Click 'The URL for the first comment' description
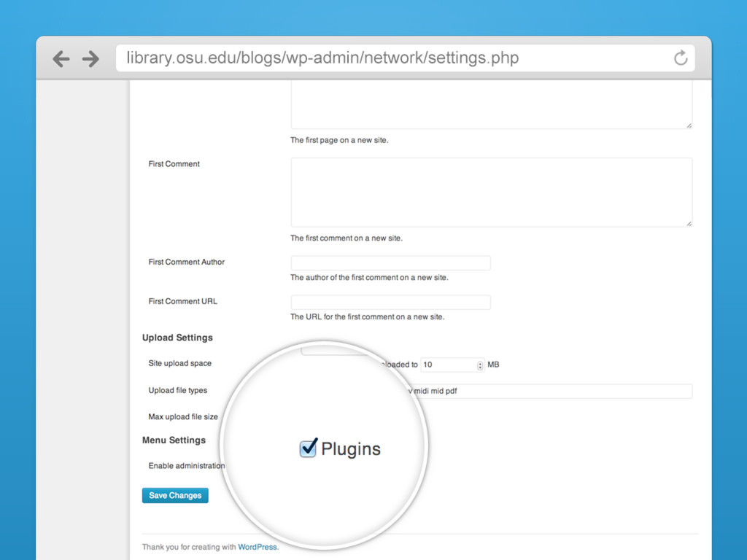This screenshot has height=560, width=747. (368, 317)
